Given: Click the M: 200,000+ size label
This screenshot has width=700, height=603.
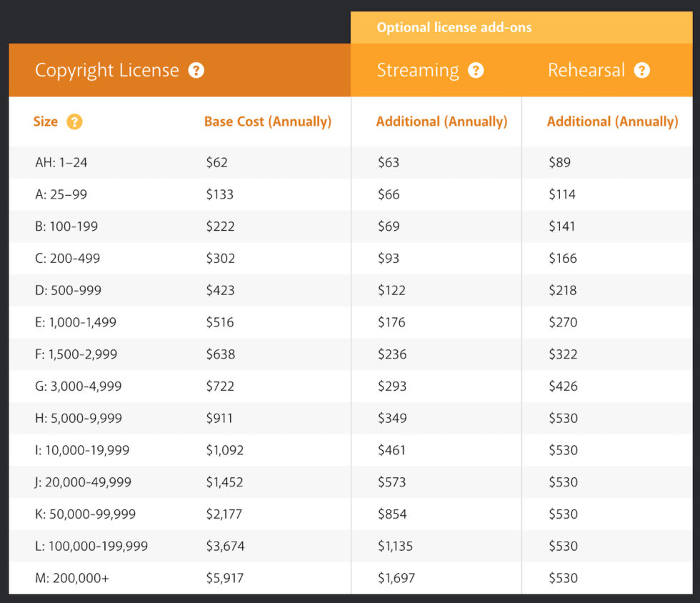Looking at the screenshot, I should (x=72, y=578).
